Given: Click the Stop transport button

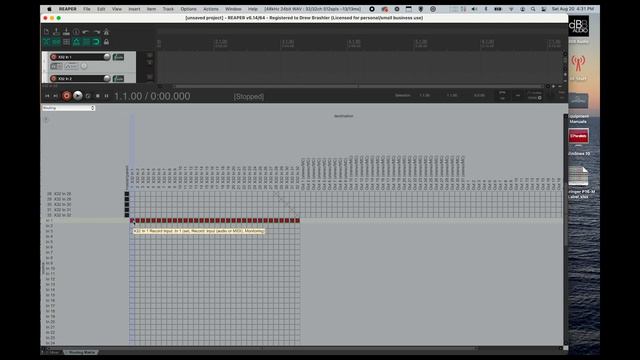Looking at the screenshot, I should point(98,96).
